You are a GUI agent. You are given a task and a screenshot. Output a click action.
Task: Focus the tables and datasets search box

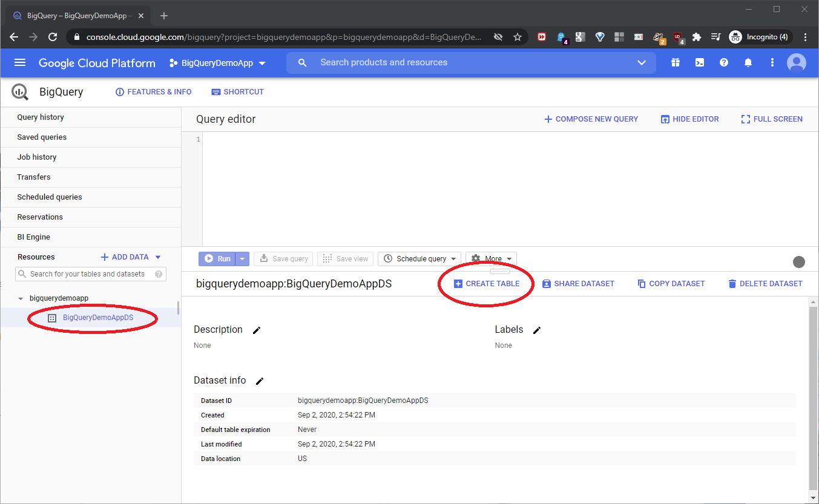coord(90,274)
